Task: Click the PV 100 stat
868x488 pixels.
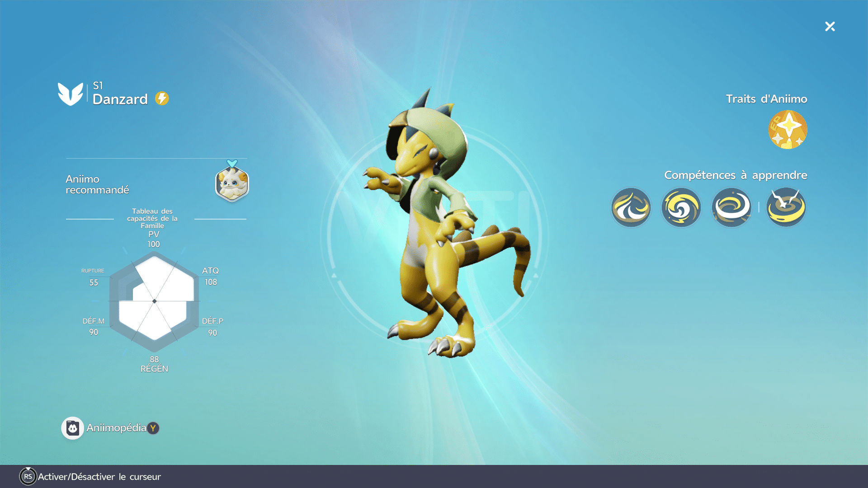Action: pyautogui.click(x=154, y=239)
